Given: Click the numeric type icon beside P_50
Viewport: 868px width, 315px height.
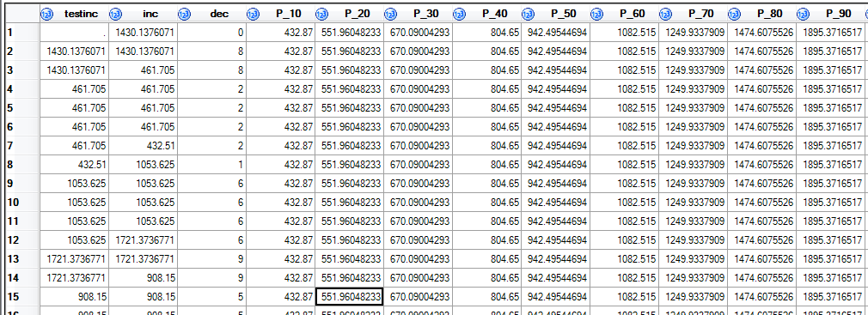Looking at the screenshot, I should [529, 13].
